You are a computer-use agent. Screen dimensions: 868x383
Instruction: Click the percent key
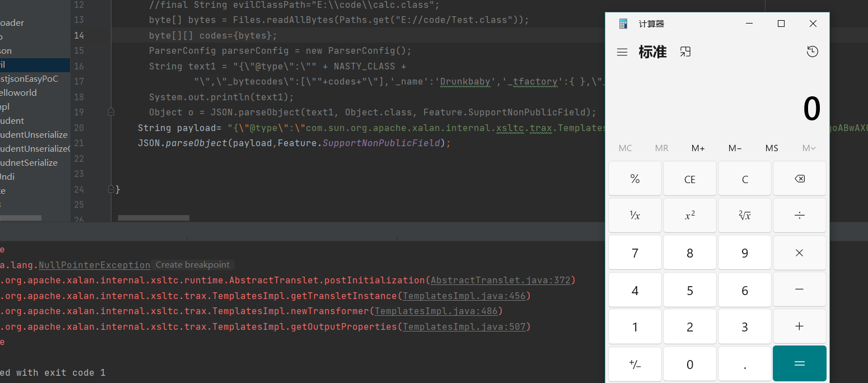point(635,179)
